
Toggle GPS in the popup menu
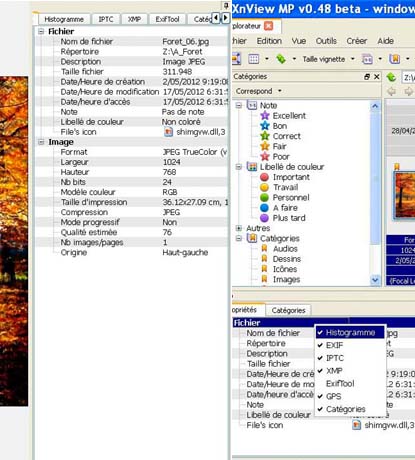350,396
